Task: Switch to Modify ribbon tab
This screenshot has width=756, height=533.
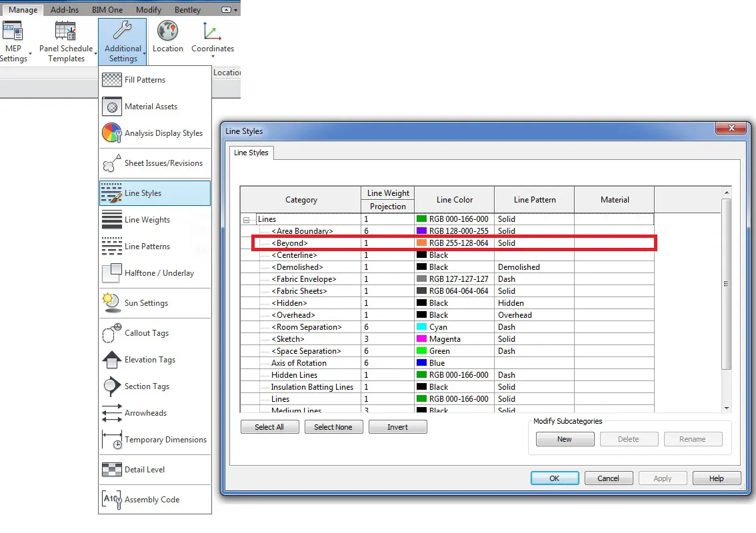Action: coord(149,9)
